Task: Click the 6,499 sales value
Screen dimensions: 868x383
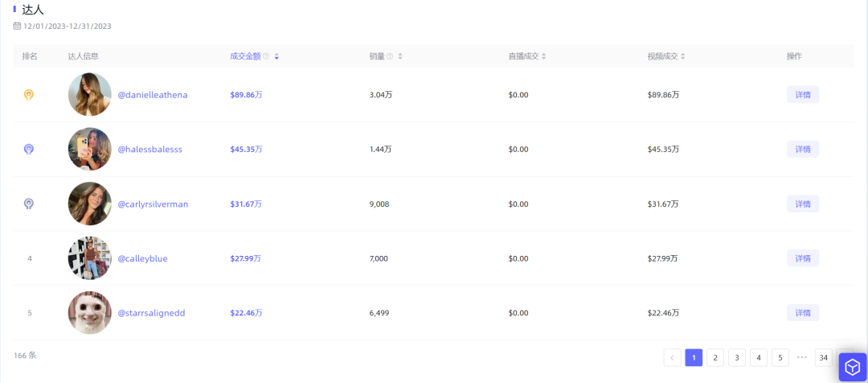Action: tap(379, 313)
